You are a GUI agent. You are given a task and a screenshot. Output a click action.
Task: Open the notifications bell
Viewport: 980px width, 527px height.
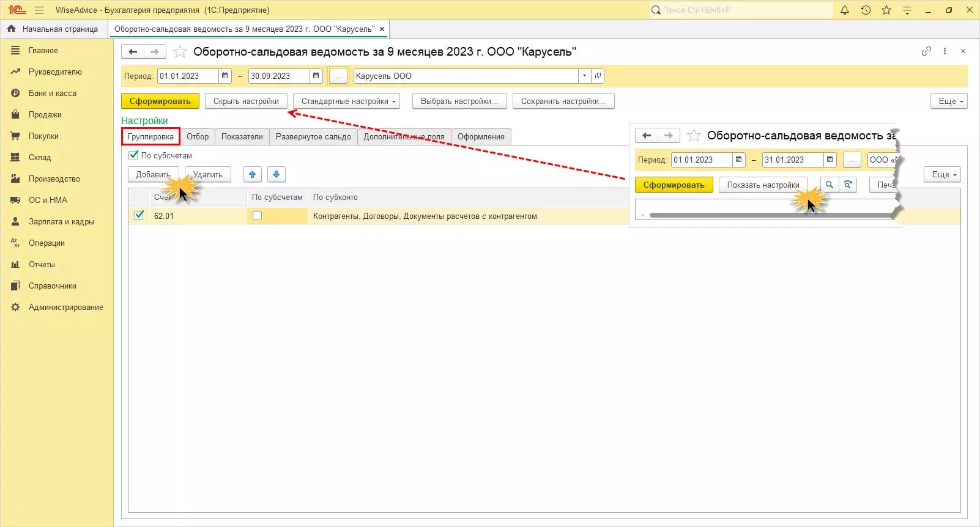845,10
